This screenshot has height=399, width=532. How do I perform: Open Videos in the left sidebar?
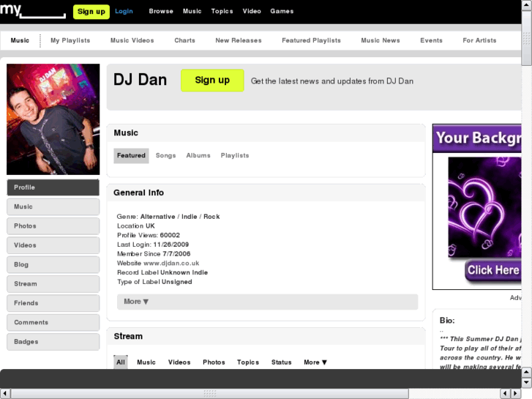click(53, 245)
